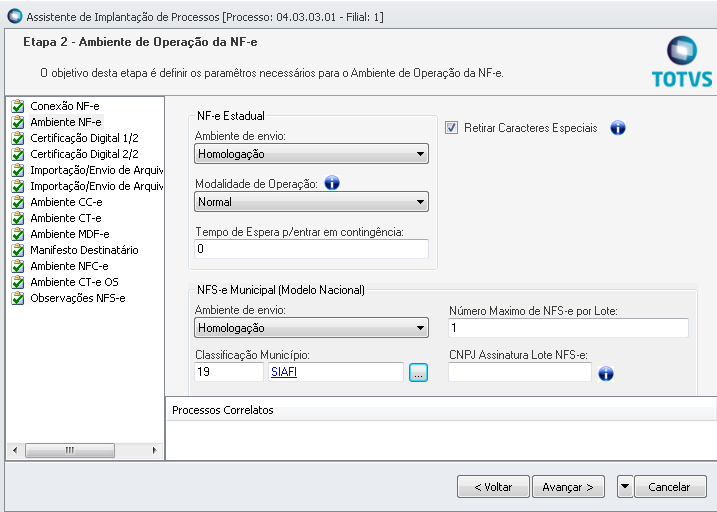Click the Avançar button

(568, 487)
